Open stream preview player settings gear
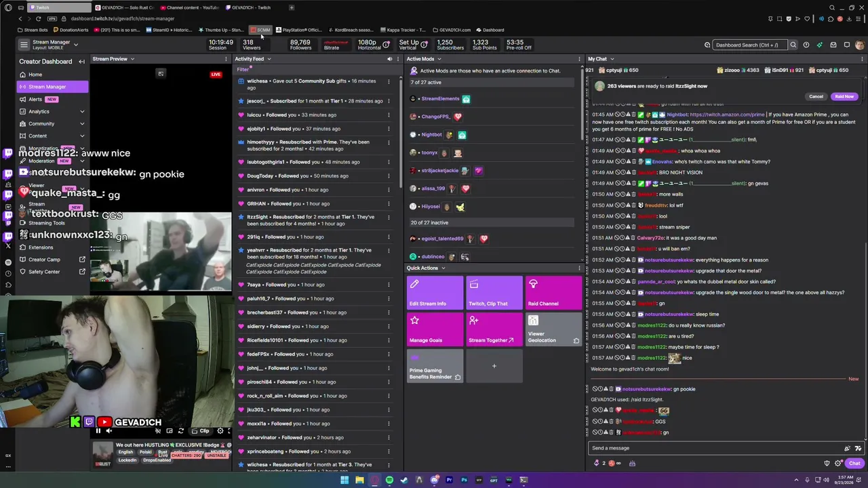 click(220, 431)
